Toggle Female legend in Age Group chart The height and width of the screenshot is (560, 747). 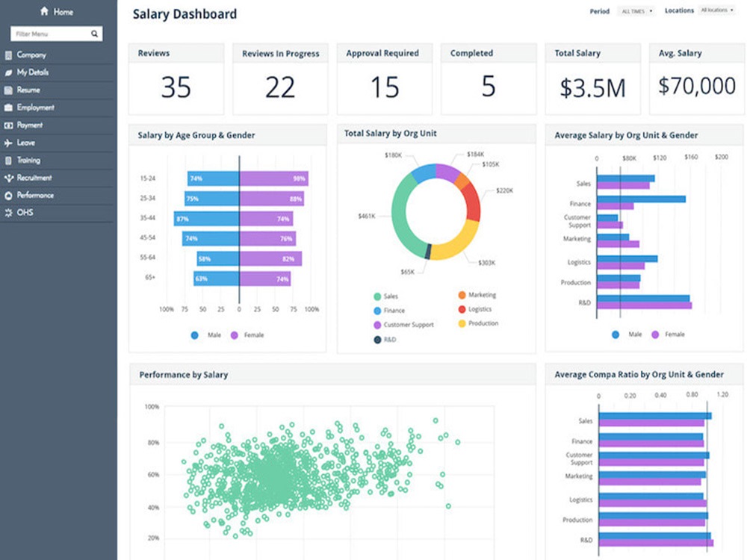click(x=247, y=335)
